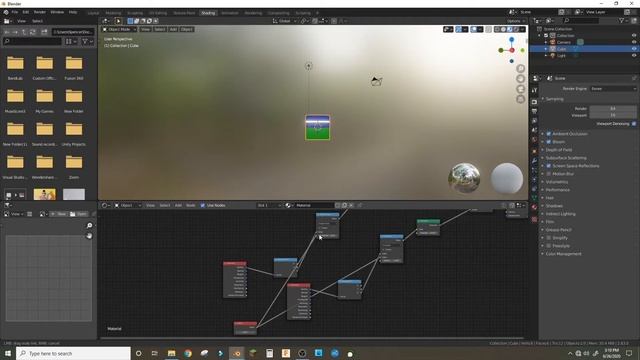Viewport: 640px width, 360px height.
Task: Click the zoom viewport gizmo button
Action: point(520,69)
